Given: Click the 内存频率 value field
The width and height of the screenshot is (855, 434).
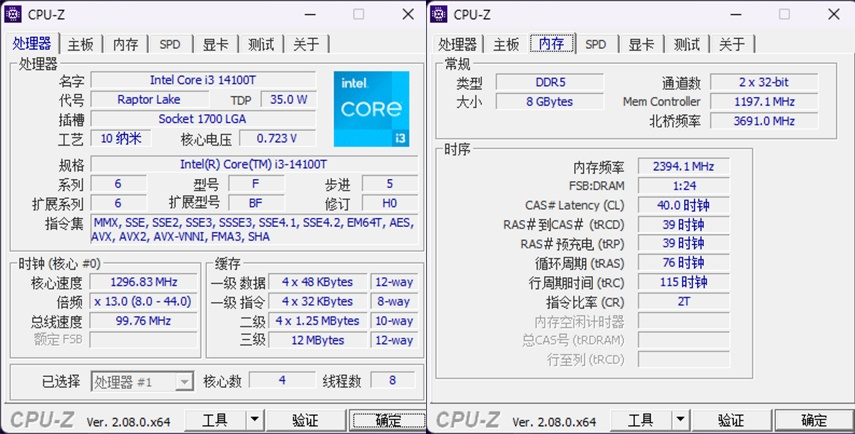Looking at the screenshot, I should (683, 167).
